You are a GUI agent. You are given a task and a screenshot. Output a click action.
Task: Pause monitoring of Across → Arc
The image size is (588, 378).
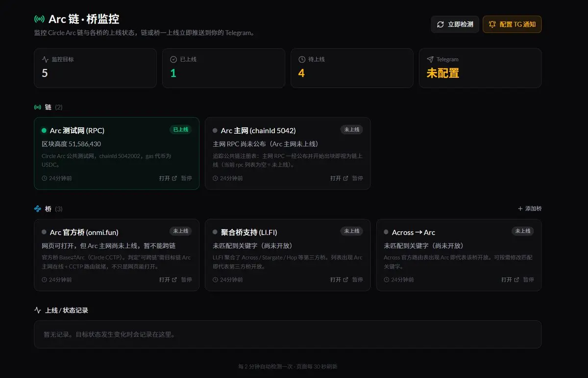(x=528, y=280)
